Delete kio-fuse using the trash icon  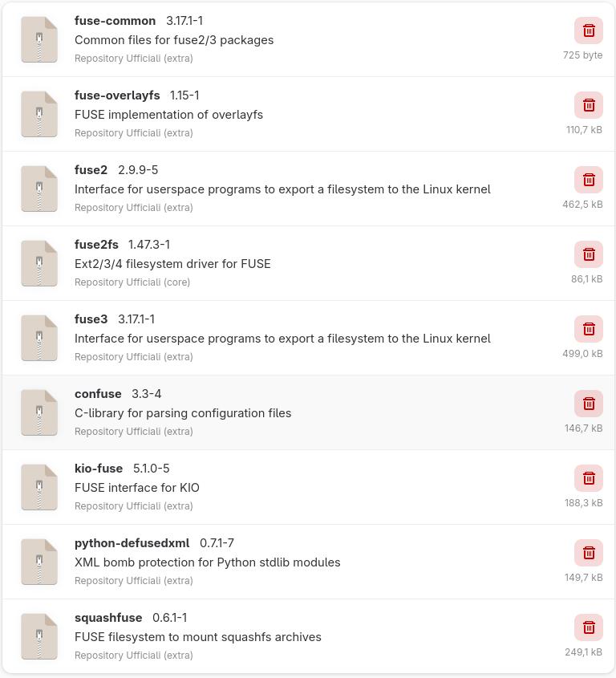pos(589,478)
